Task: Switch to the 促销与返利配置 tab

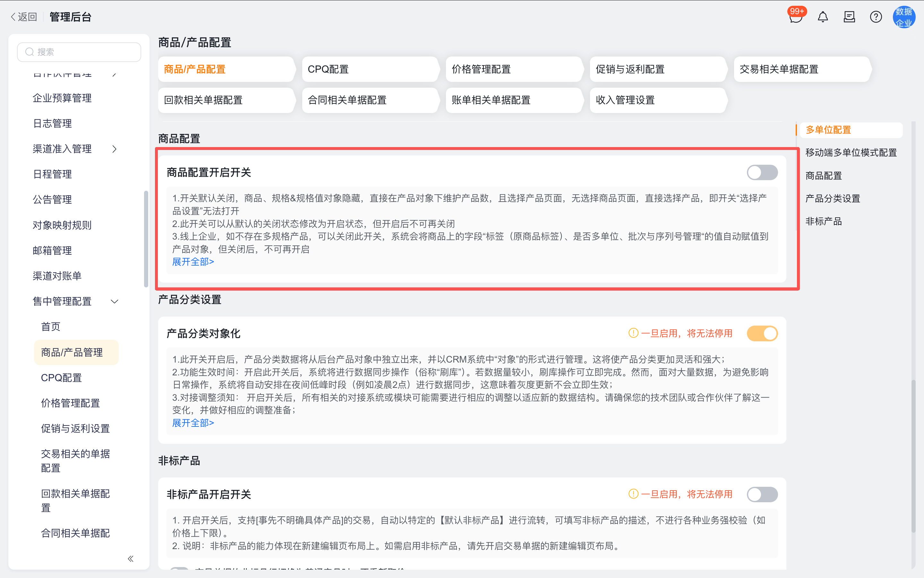Action: tap(658, 69)
